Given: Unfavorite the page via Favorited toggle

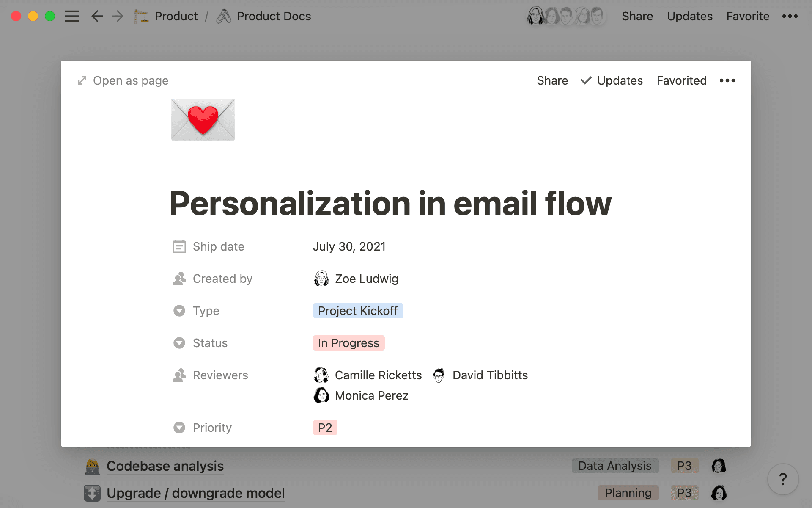Looking at the screenshot, I should (x=681, y=80).
